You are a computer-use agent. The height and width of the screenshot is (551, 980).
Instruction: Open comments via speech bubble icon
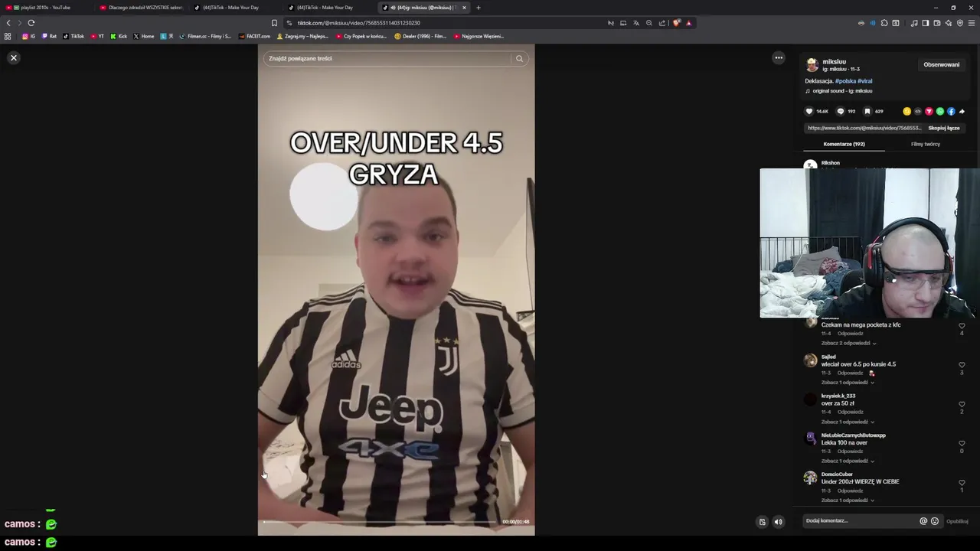pyautogui.click(x=841, y=111)
